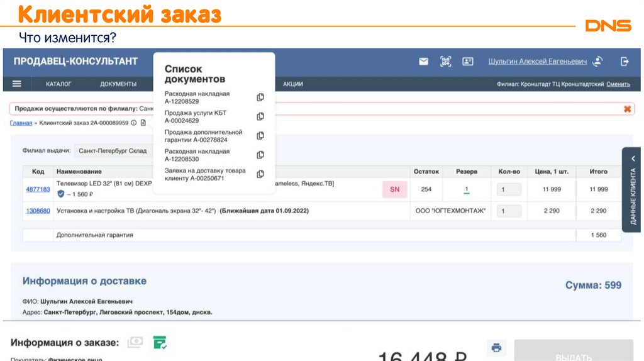Click the ВЫДАТЬ button

click(574, 350)
